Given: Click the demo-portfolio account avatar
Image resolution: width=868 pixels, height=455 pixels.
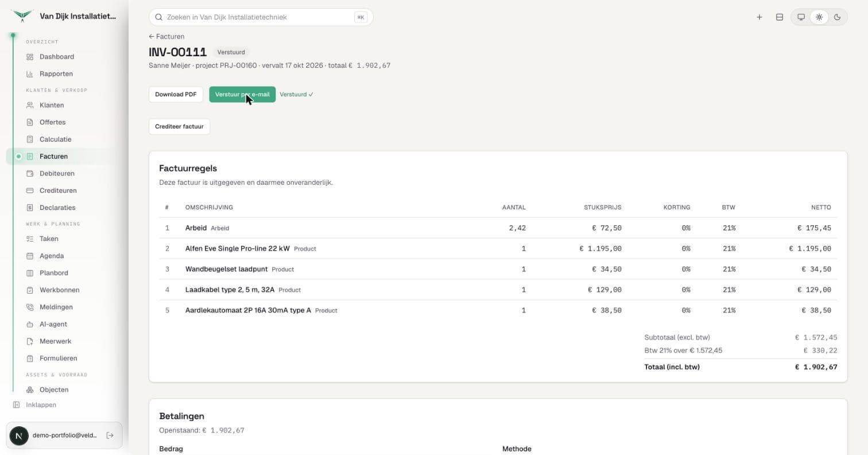Looking at the screenshot, I should pos(19,435).
